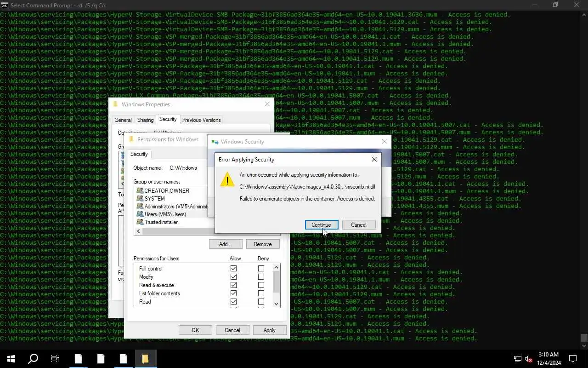Open the Windows Start menu
The width and height of the screenshot is (588, 368).
(11, 359)
